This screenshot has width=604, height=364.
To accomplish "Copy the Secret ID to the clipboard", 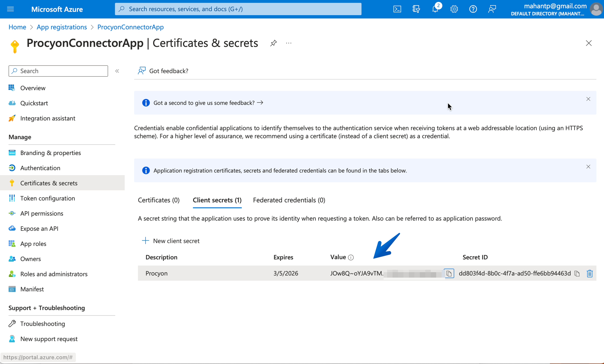I will tap(577, 273).
